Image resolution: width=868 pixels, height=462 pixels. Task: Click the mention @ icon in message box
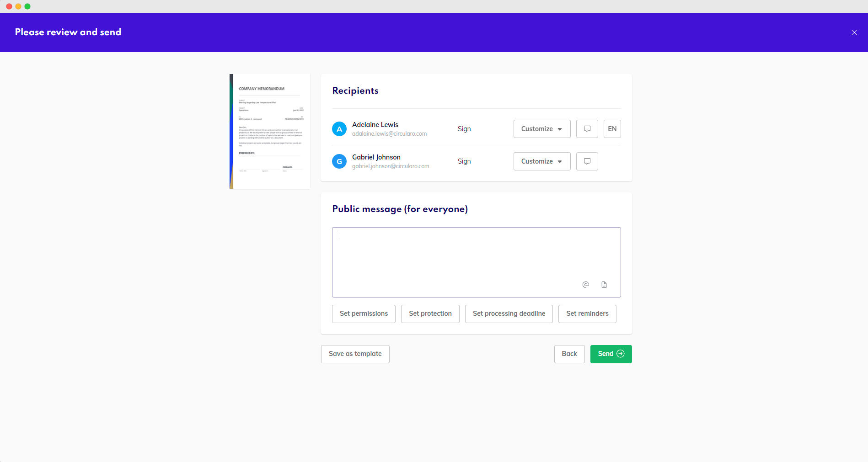(585, 285)
